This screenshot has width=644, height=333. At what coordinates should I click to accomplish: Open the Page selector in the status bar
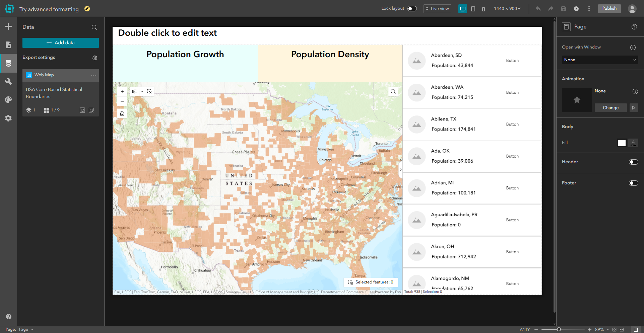tap(26, 330)
